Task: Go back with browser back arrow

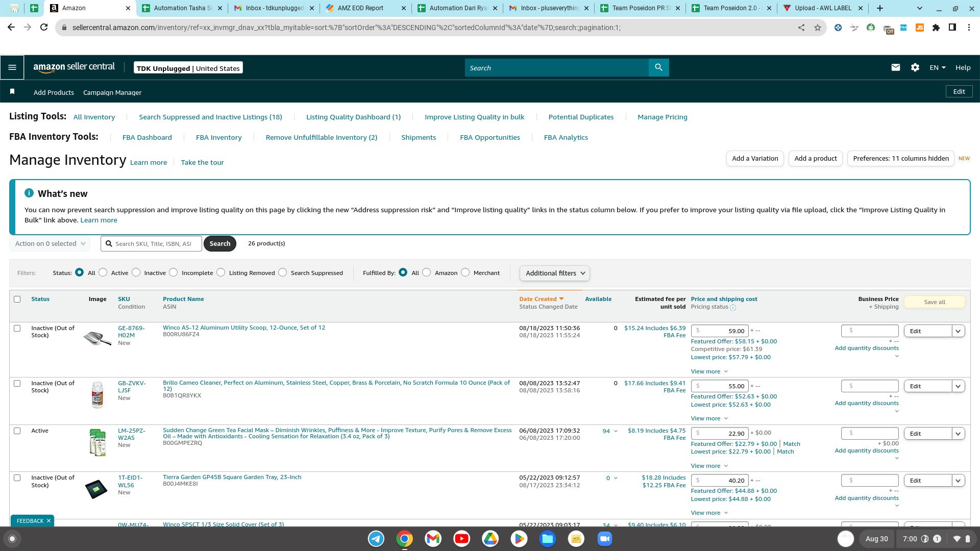Action: (11, 28)
